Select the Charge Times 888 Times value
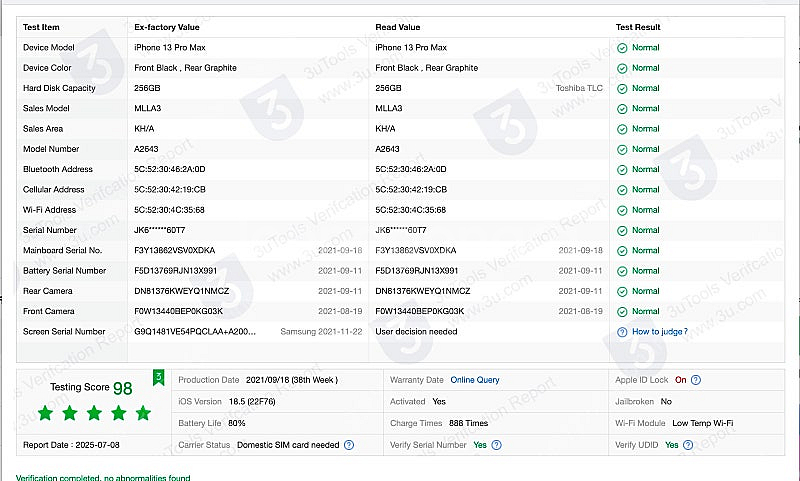The height and width of the screenshot is (481, 800). [x=468, y=423]
